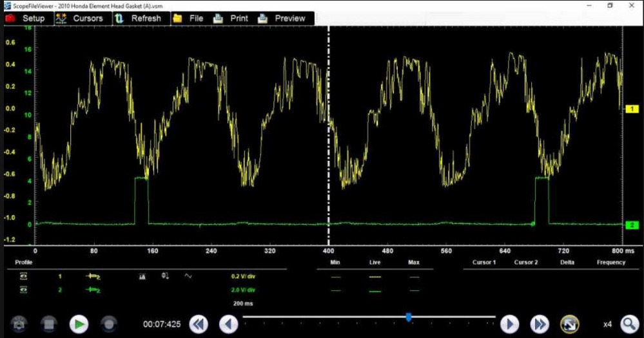
Task: Toggle channel 2 visibility eye icon
Action: (x=24, y=290)
